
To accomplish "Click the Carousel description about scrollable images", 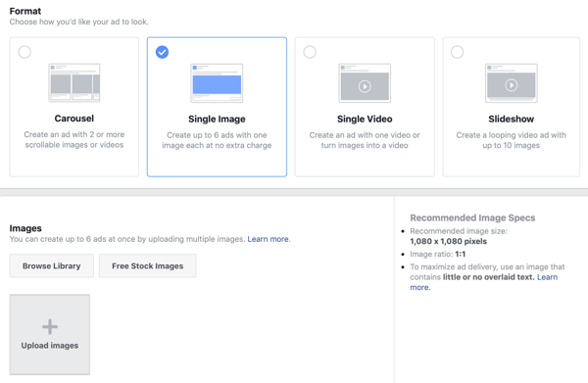I will [x=74, y=140].
